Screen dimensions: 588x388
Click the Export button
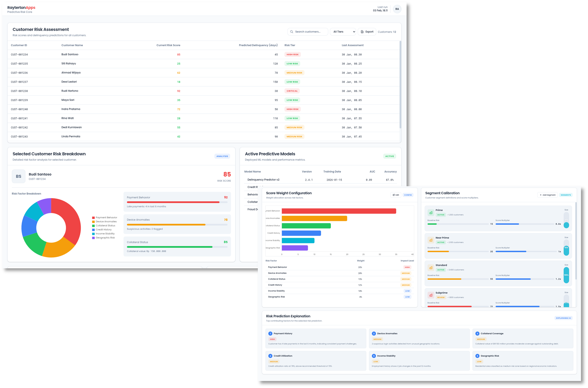(367, 32)
